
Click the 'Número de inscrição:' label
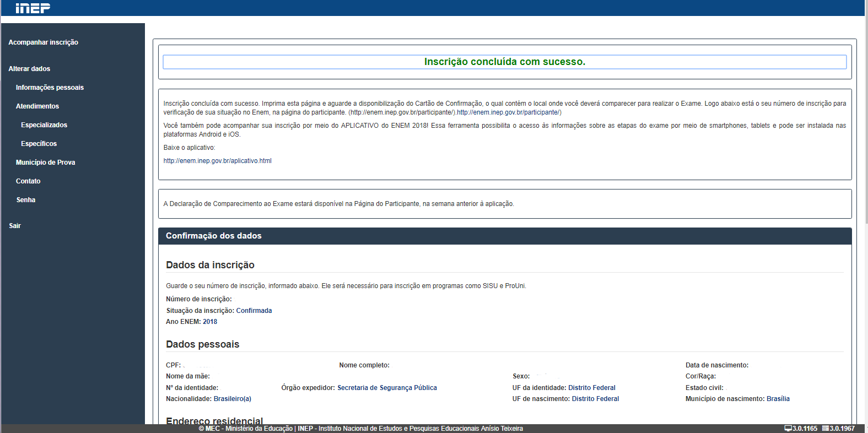coord(199,299)
